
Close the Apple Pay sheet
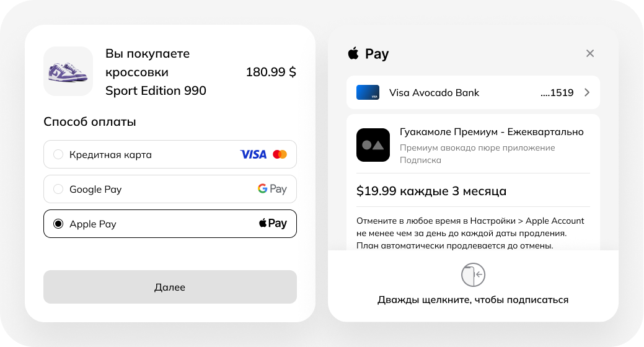point(590,53)
